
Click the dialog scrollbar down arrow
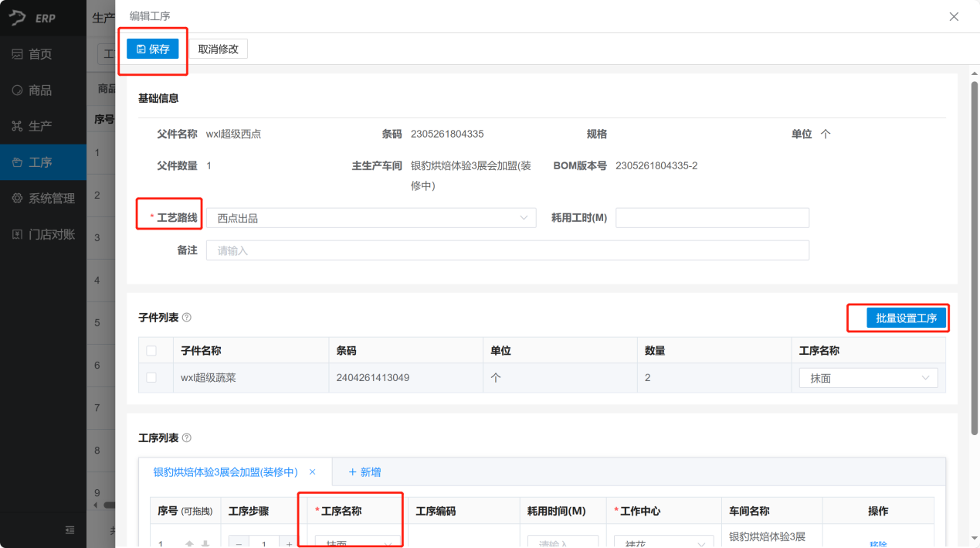pos(973,537)
